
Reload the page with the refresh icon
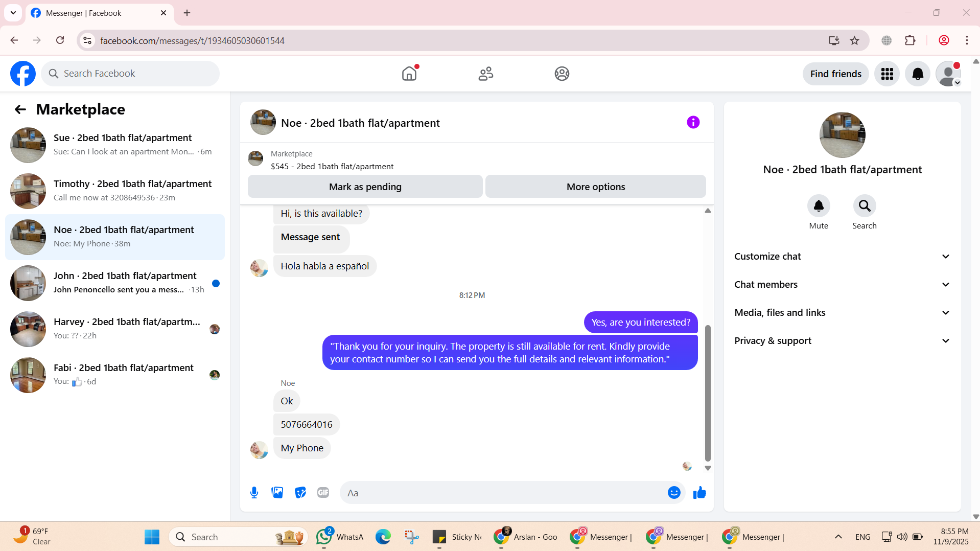[x=60, y=40]
